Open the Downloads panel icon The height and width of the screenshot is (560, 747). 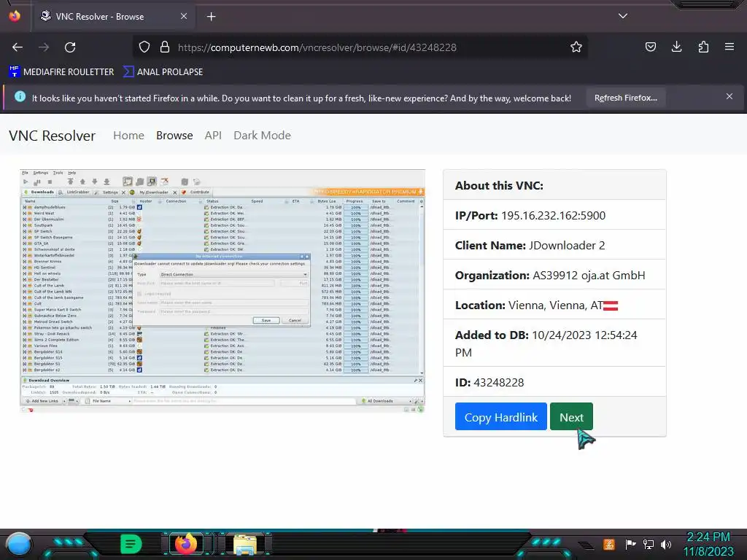point(676,47)
